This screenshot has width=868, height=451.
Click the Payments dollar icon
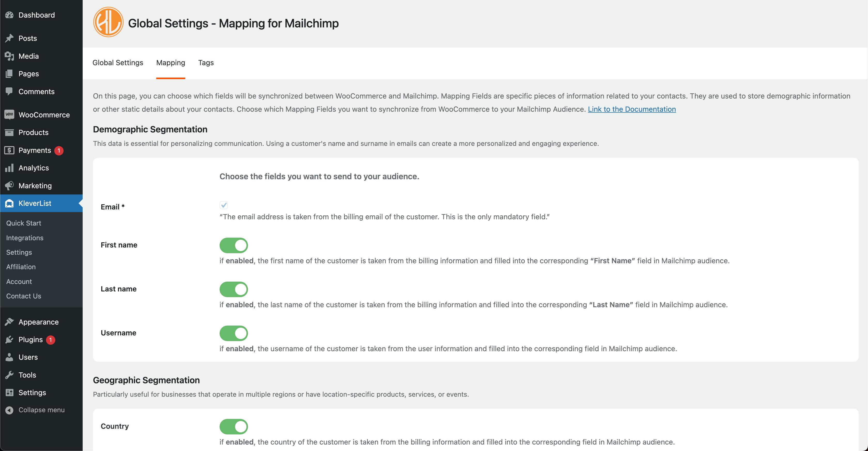coord(10,150)
